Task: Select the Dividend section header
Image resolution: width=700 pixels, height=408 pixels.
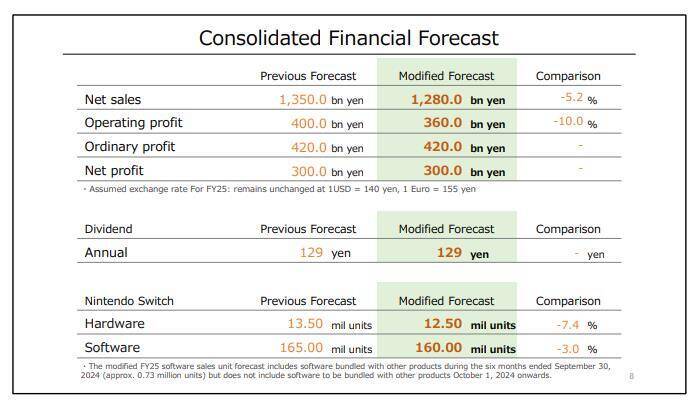Action: tap(108, 229)
